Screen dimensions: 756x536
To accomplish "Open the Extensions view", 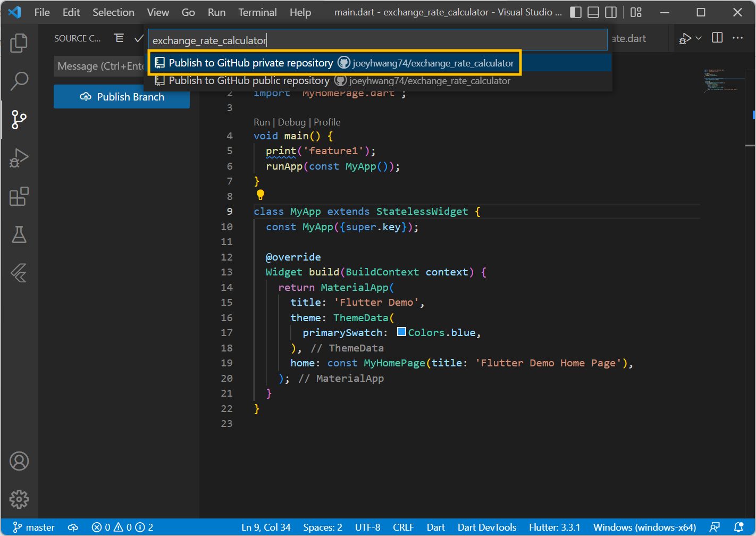I will [x=19, y=196].
